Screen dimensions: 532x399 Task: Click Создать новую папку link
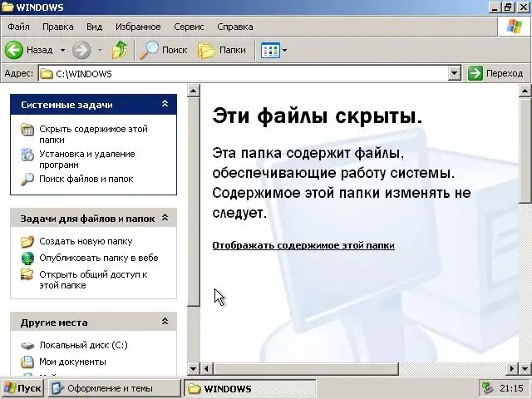tap(86, 241)
